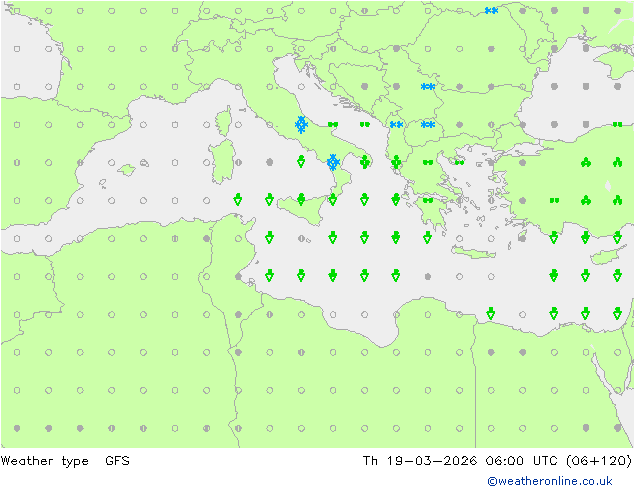Click the green rain symbol over western Sicily
Viewport: 634px width, 490px height.
[x=301, y=199]
